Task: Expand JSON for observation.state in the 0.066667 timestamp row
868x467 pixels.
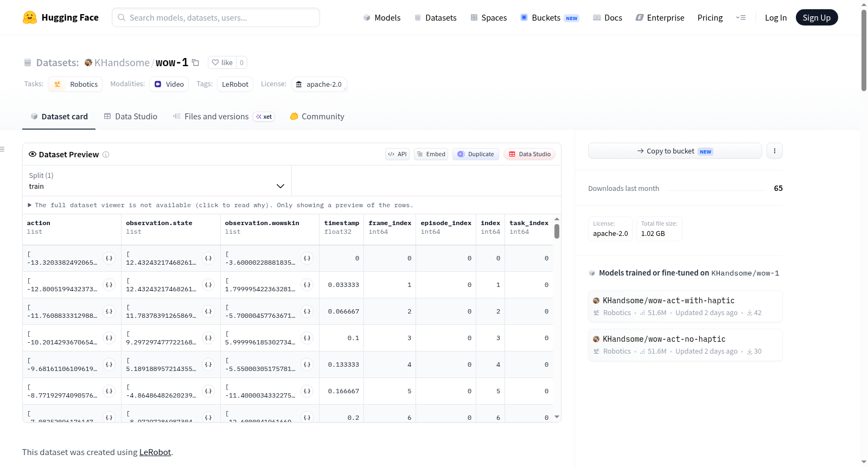Action: tap(208, 311)
